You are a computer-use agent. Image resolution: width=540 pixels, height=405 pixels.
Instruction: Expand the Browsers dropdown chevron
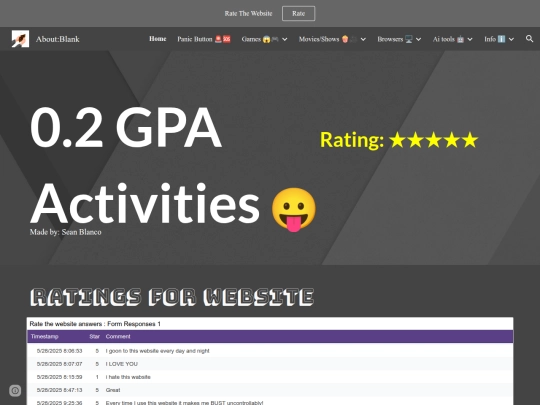tap(418, 39)
